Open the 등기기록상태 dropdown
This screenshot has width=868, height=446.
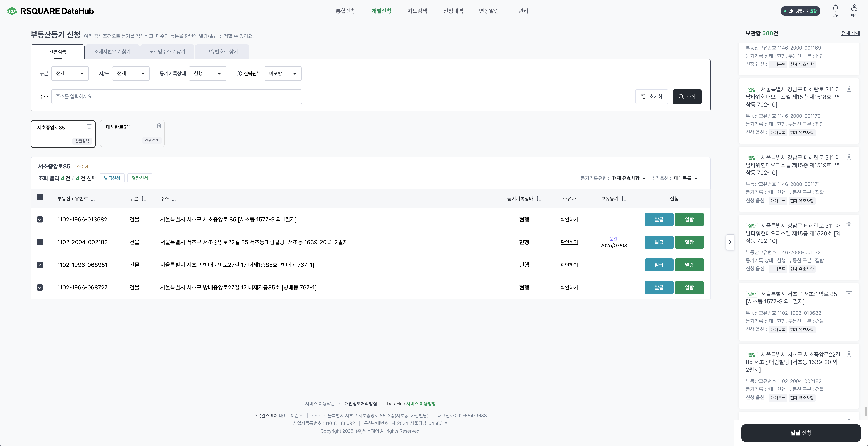207,74
